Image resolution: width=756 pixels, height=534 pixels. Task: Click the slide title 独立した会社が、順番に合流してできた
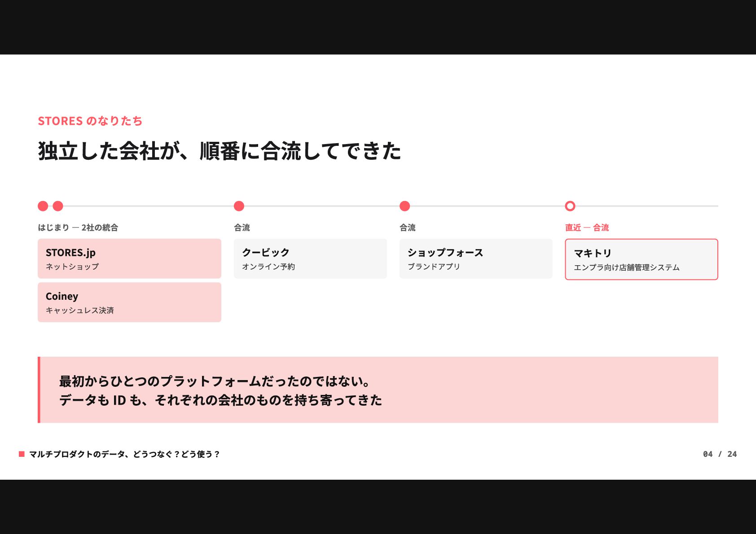click(220, 151)
